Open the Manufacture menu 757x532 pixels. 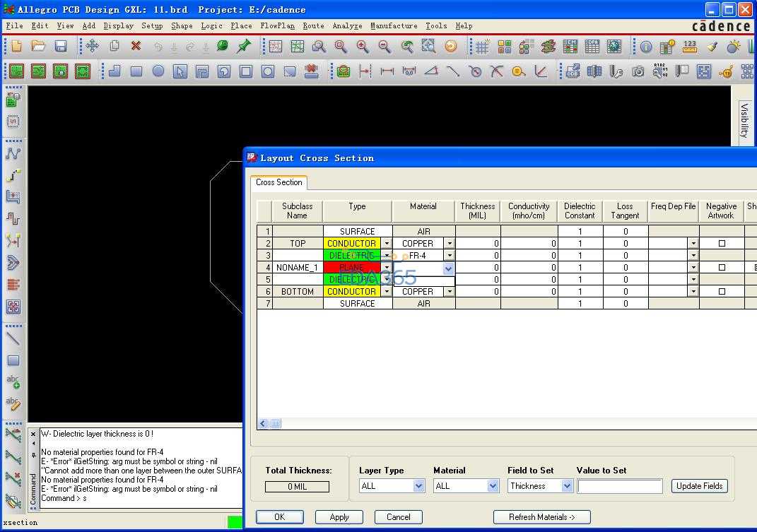click(394, 25)
